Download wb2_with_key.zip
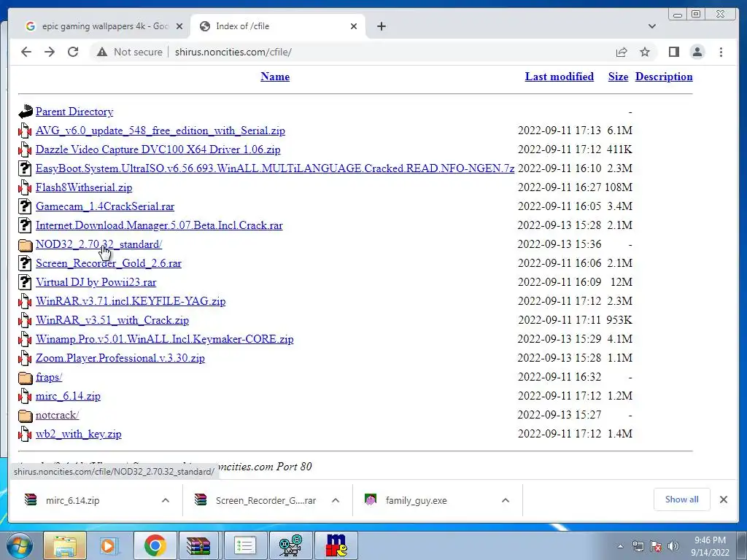 79,434
